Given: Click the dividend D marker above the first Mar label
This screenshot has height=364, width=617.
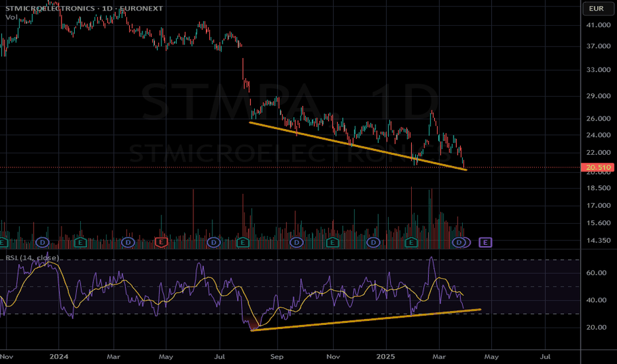Looking at the screenshot, I should (x=128, y=242).
